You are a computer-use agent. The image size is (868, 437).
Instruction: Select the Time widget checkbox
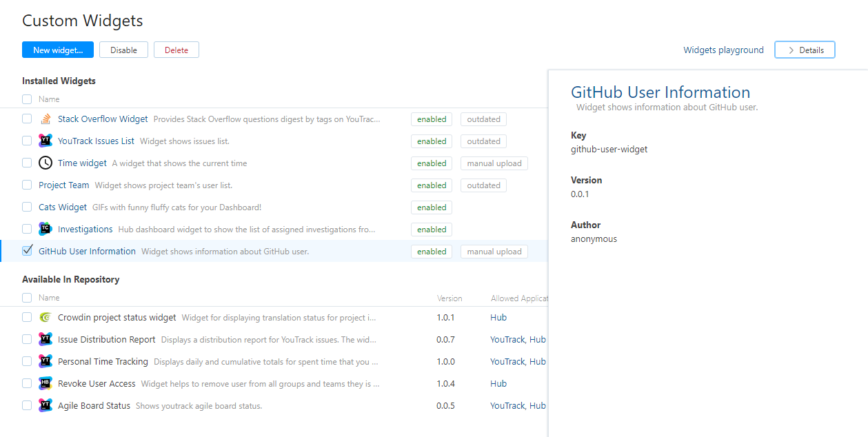[27, 163]
